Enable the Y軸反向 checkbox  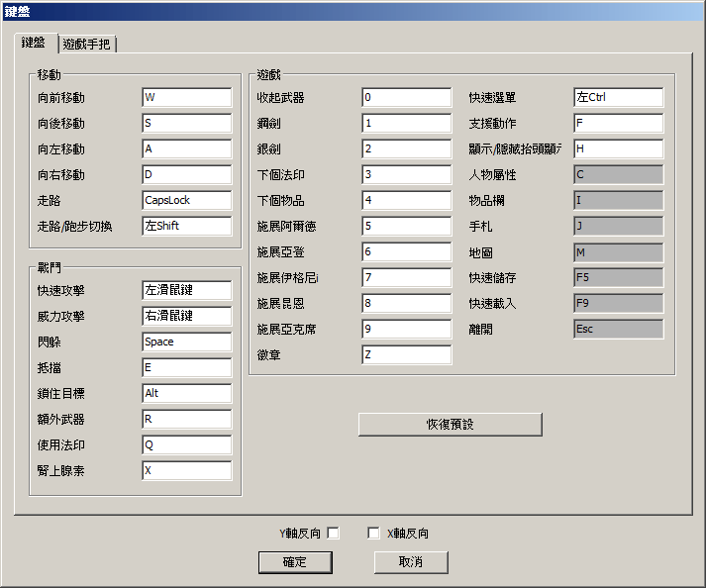pyautogui.click(x=333, y=534)
